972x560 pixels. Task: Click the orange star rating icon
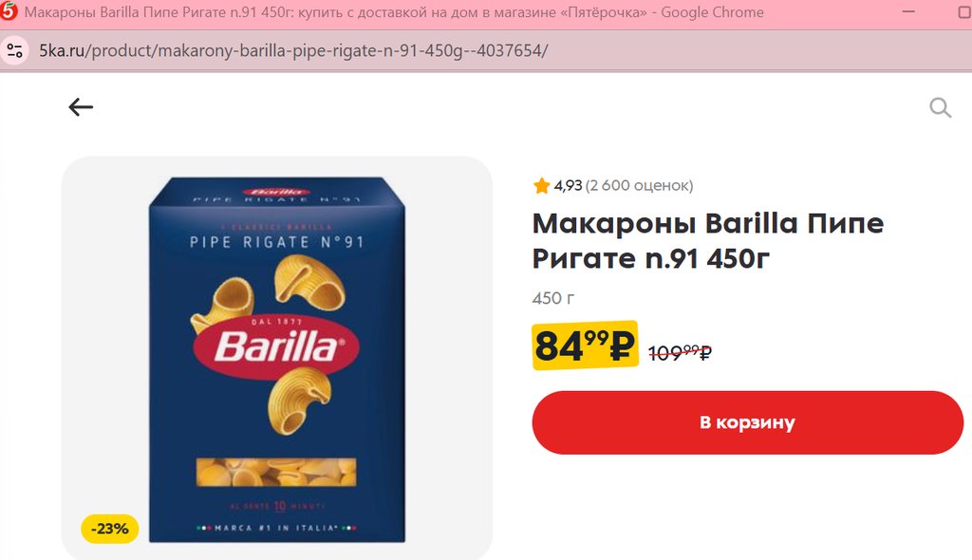tap(541, 185)
